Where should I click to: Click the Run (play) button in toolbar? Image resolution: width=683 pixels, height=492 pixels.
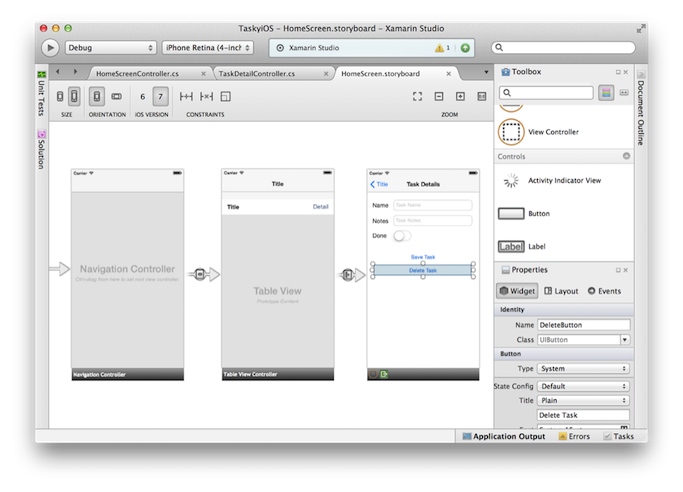tap(50, 47)
